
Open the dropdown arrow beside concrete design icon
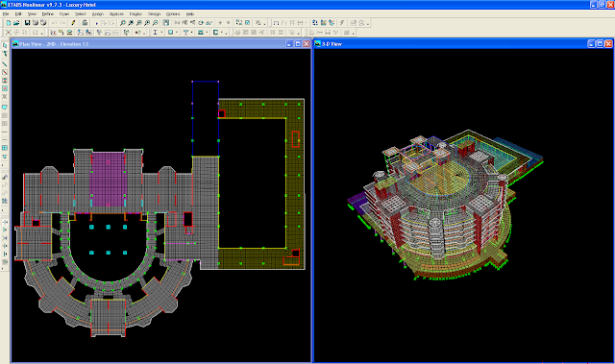177,33
